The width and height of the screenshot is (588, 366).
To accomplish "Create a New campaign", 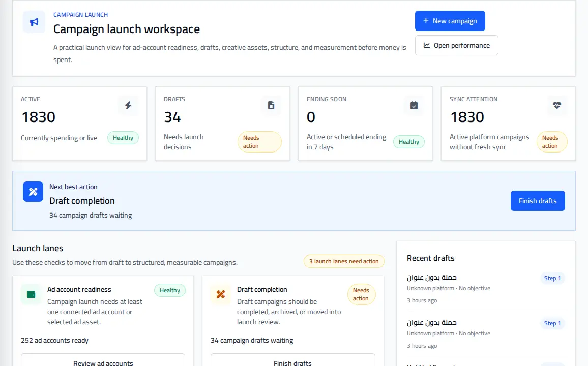I will 450,21.
